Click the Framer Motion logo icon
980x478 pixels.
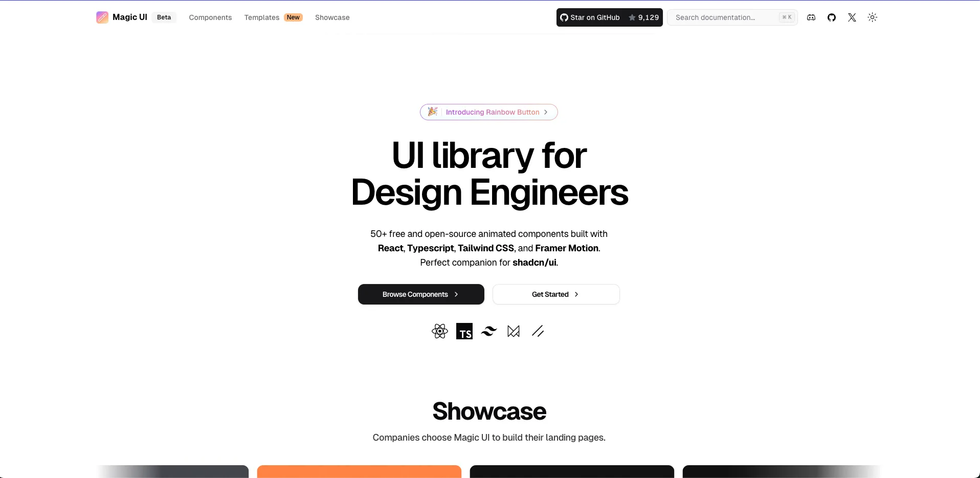coord(514,331)
